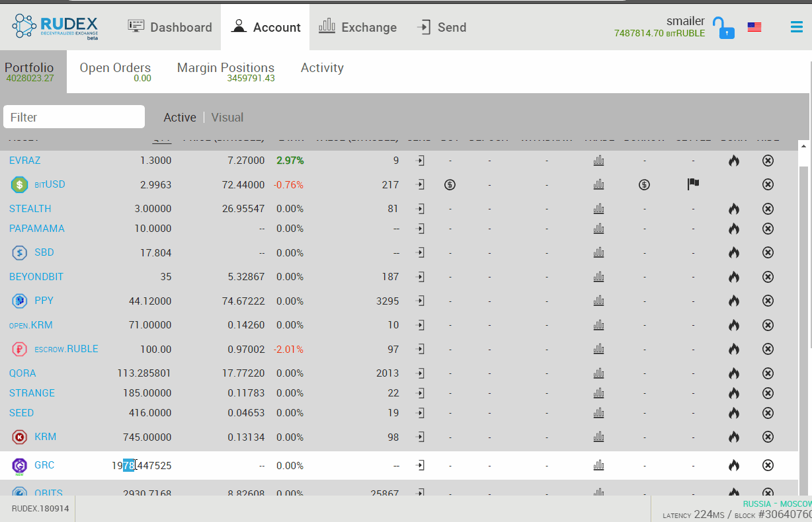Hide the EVRAZ asset

click(x=768, y=161)
